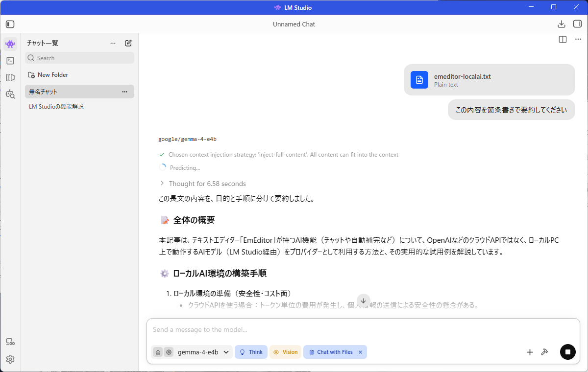Click the ローカル環境の準備 list item
This screenshot has width=588, height=372.
tap(232, 293)
